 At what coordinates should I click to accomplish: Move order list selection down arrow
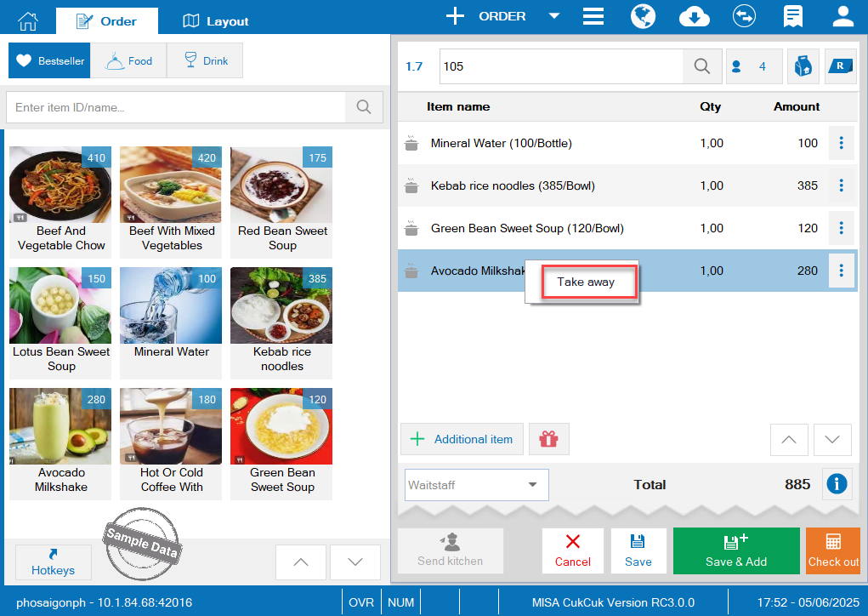[832, 440]
